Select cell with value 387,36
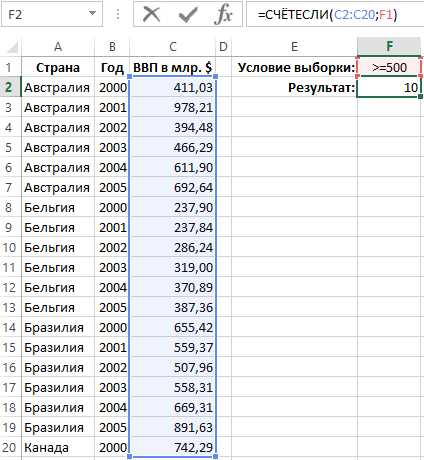This screenshot has width=424, height=460. (173, 307)
